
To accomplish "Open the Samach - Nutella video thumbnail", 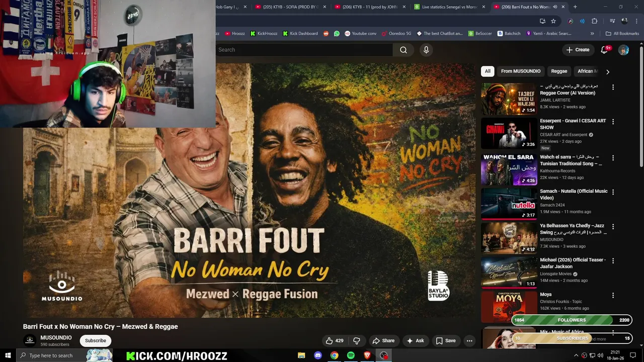I will pos(509,204).
